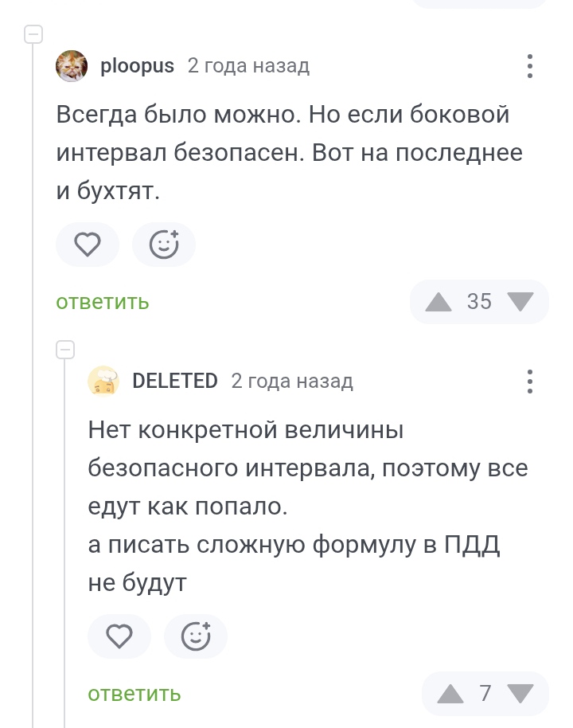Upvote ploopus's comment rated 35
The image size is (573, 728).
[438, 302]
